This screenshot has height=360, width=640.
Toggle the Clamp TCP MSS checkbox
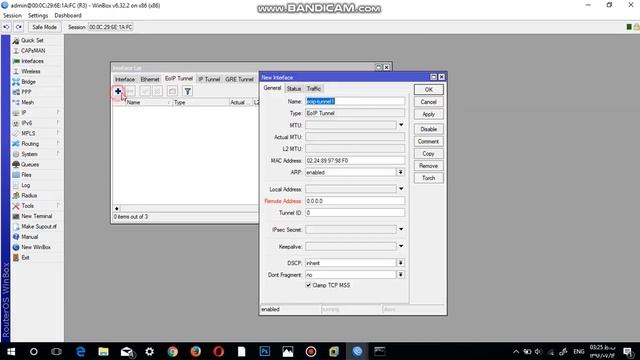pyautogui.click(x=309, y=285)
